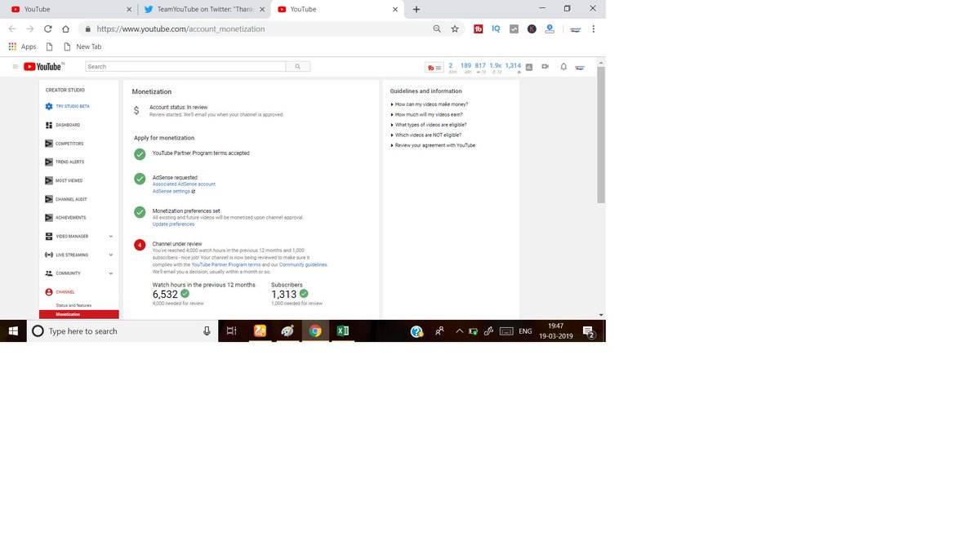This screenshot has width=980, height=550.
Task: Click the Community people icon
Action: 49,273
